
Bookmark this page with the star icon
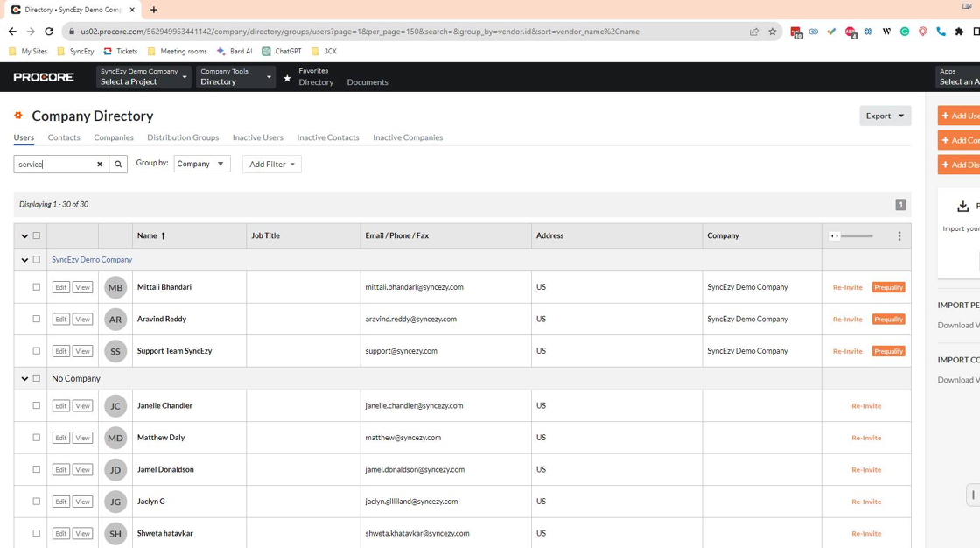tap(773, 32)
